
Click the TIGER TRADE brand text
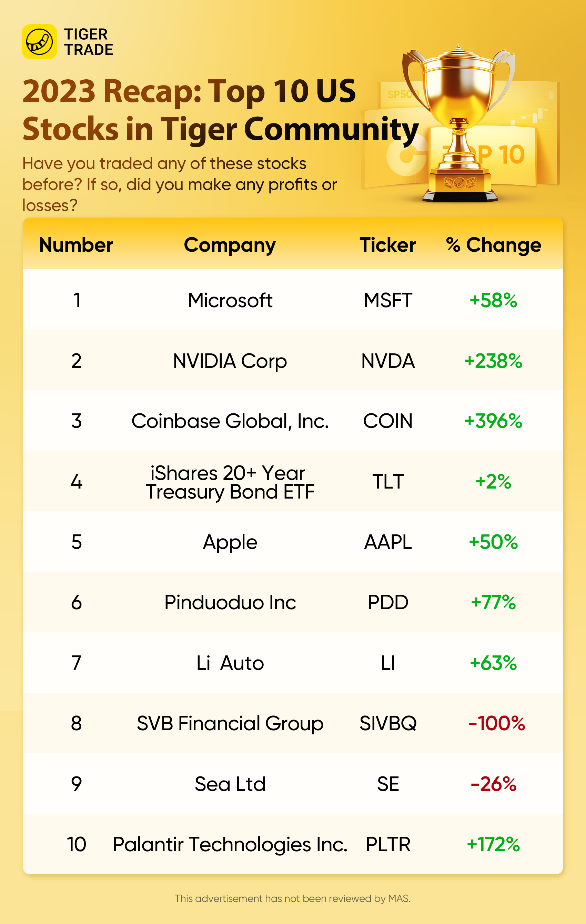[x=88, y=42]
